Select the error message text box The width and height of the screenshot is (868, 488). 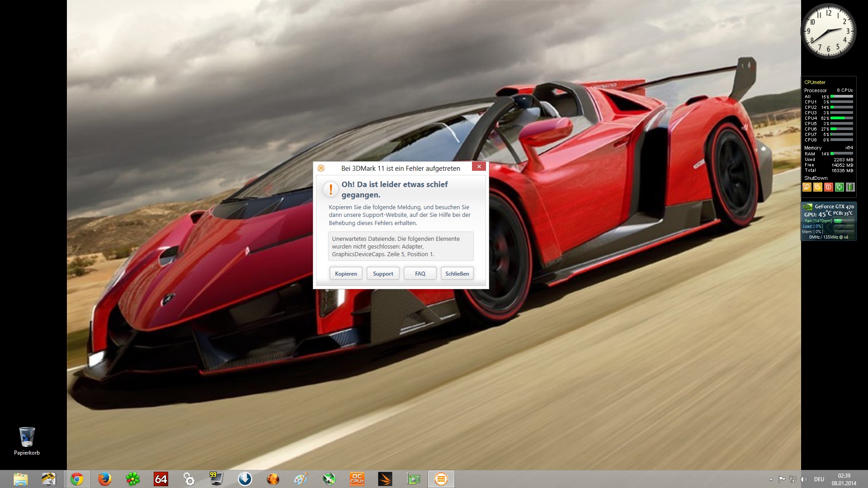pos(401,246)
